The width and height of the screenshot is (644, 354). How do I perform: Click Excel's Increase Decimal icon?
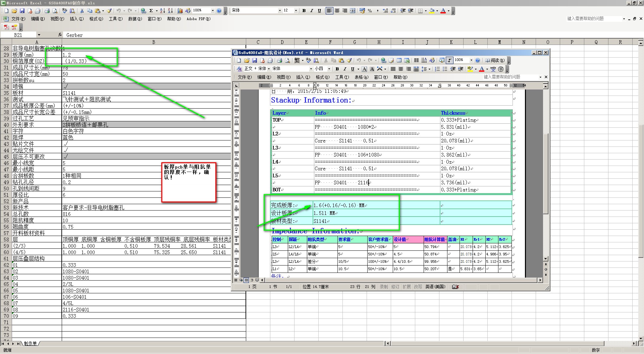385,11
